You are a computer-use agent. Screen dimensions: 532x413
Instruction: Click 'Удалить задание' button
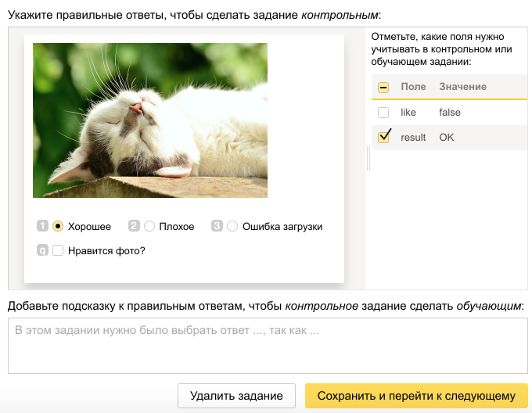[236, 396]
